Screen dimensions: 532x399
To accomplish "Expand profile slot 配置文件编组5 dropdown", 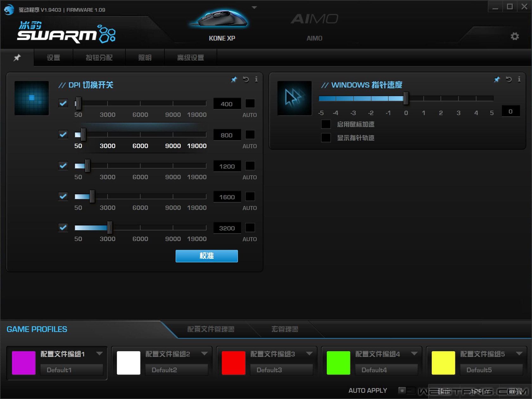I will click(519, 354).
